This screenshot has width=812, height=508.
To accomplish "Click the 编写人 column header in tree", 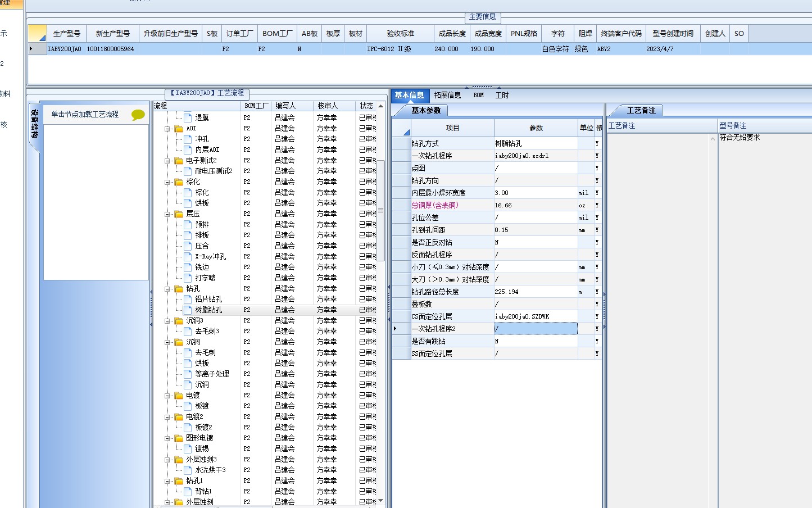I will pos(292,106).
